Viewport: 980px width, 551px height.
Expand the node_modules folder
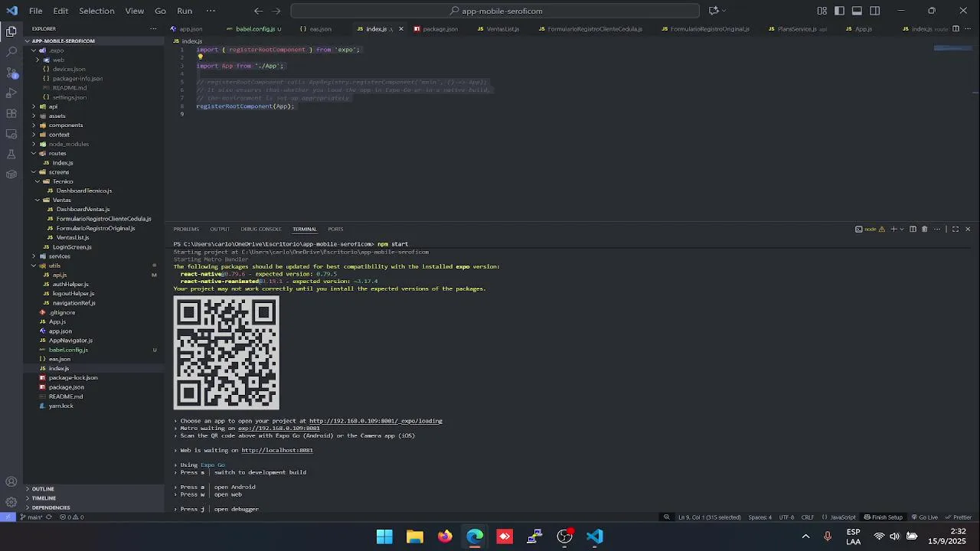[x=69, y=144]
